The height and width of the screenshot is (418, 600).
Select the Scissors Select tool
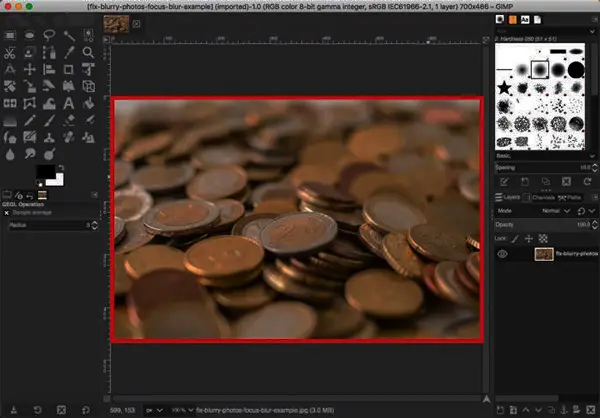pos(10,52)
